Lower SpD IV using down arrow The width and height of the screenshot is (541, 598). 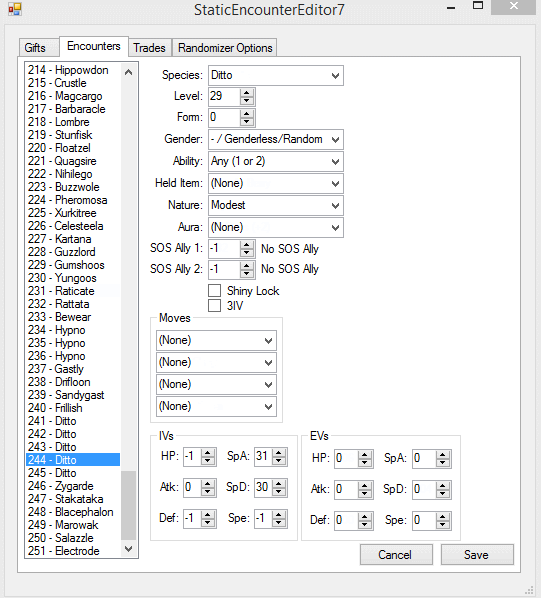(279, 492)
